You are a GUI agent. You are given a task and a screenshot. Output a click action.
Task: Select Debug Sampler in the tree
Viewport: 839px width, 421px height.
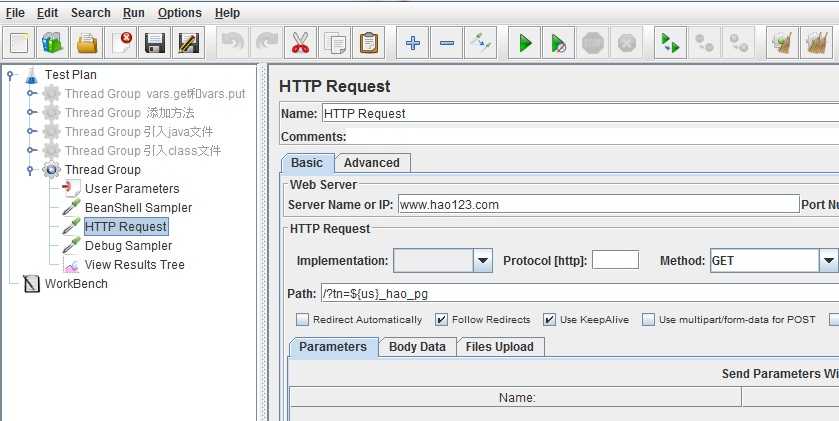[x=128, y=246]
